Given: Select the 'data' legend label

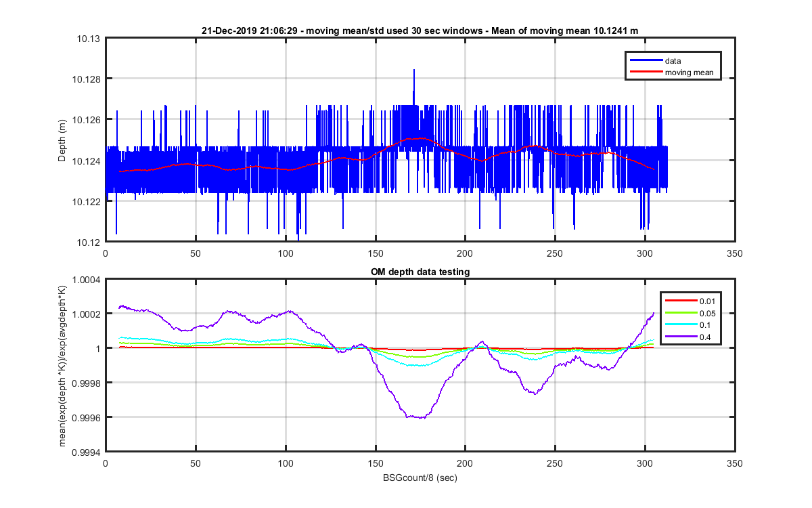Looking at the screenshot, I should click(x=673, y=61).
